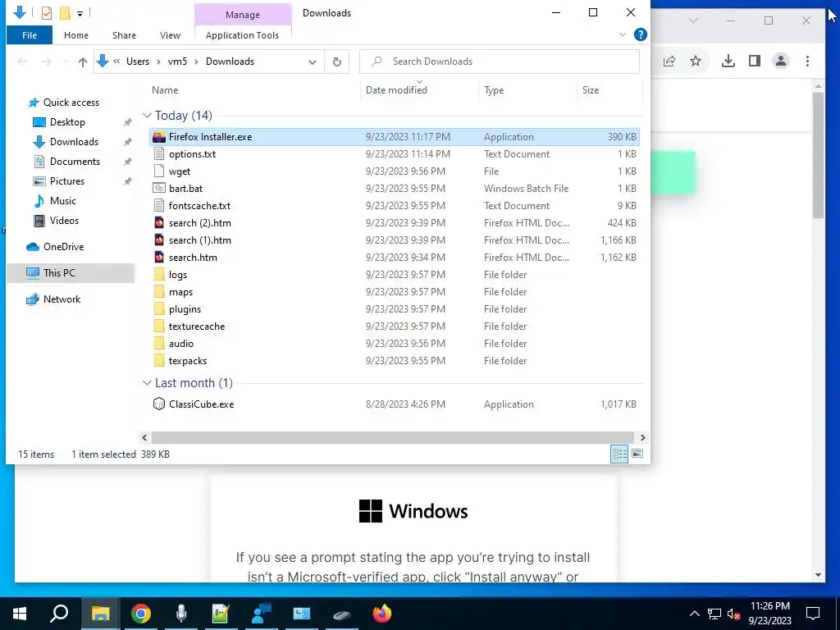Image resolution: width=840 pixels, height=630 pixels.
Task: Click the vm5 breadcrumb segment
Action: pyautogui.click(x=177, y=62)
